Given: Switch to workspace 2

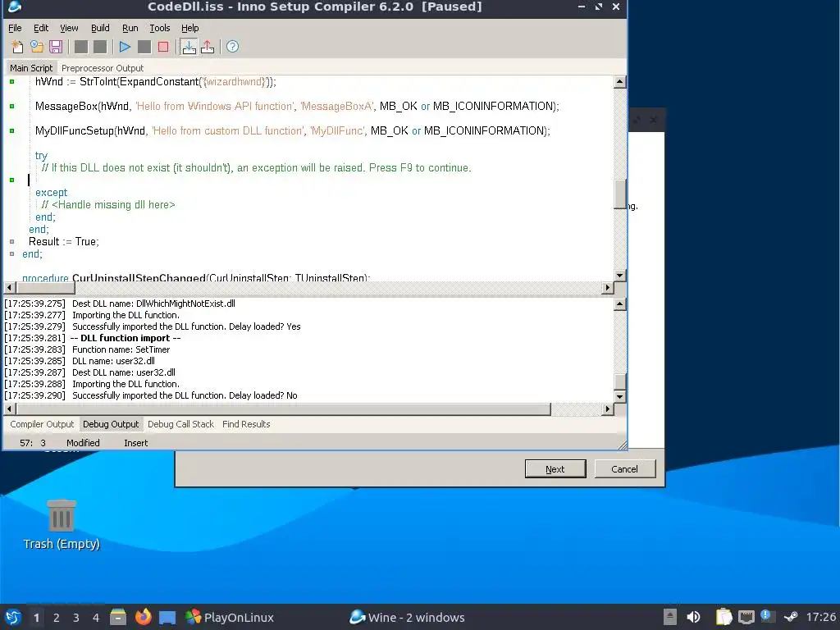Looking at the screenshot, I should [57, 618].
